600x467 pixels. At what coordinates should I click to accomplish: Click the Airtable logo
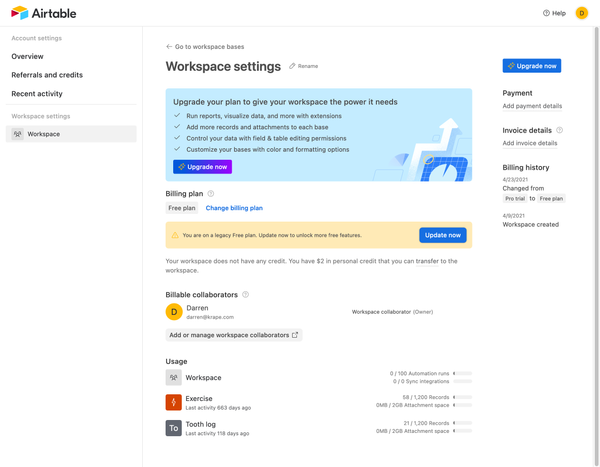coord(43,13)
